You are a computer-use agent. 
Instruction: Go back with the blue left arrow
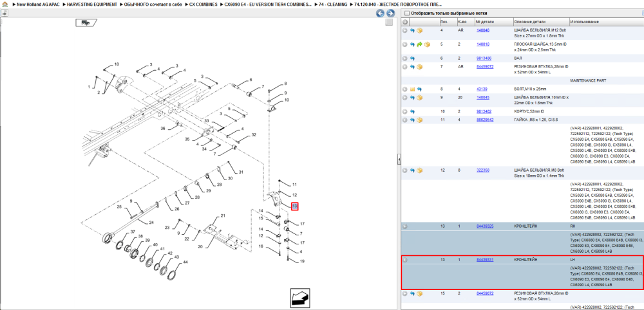(x=381, y=13)
